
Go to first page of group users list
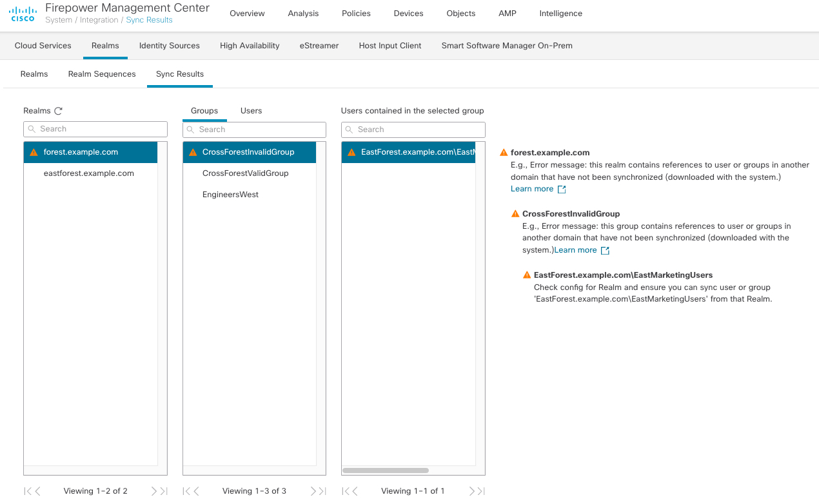344,491
